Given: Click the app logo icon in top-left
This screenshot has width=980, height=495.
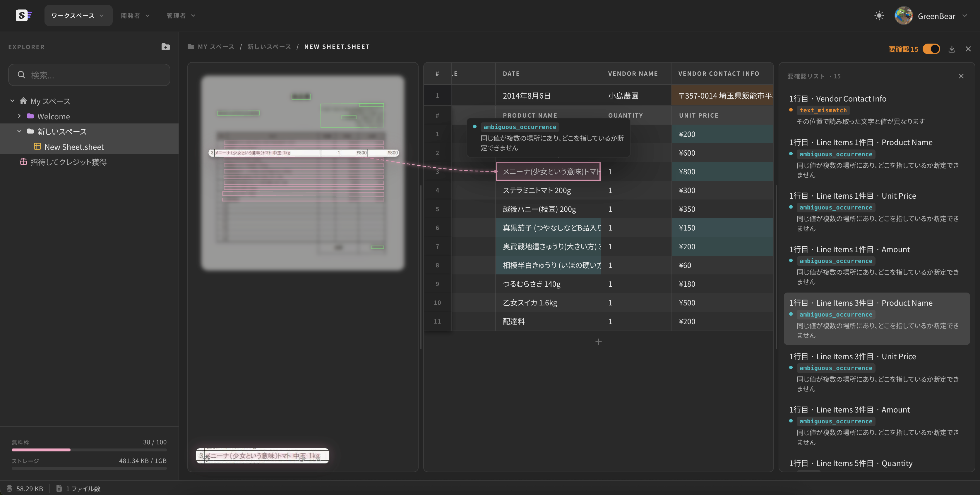Looking at the screenshot, I should 24,16.
